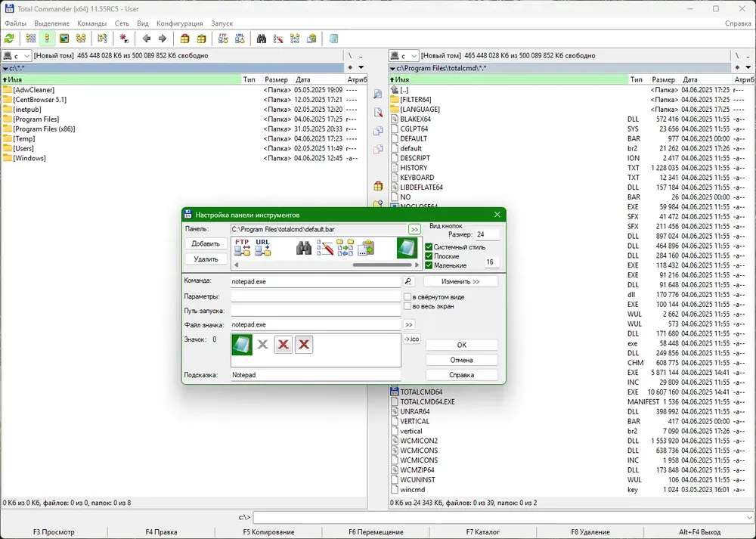The width and height of the screenshot is (756, 539).
Task: Toggle the Плоские checkbox
Action: (429, 256)
